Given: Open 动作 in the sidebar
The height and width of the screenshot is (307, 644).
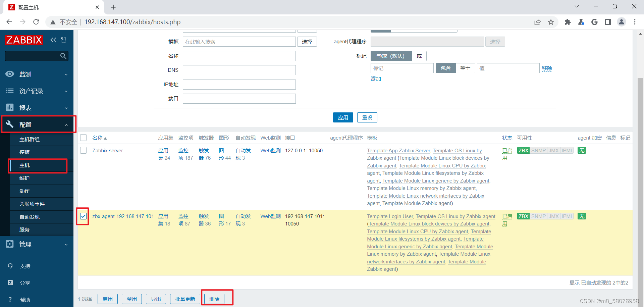Looking at the screenshot, I should pos(24,191).
